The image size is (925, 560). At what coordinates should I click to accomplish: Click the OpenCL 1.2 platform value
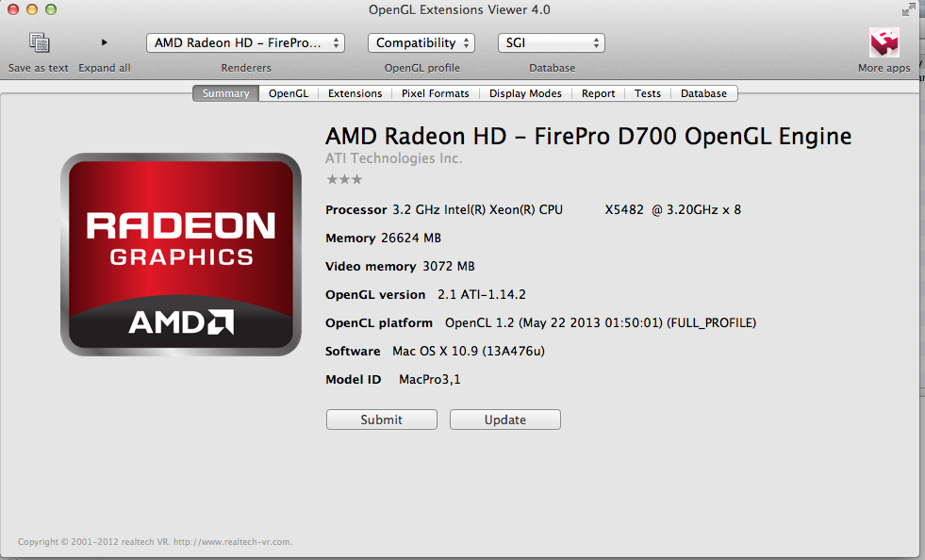coord(601,322)
